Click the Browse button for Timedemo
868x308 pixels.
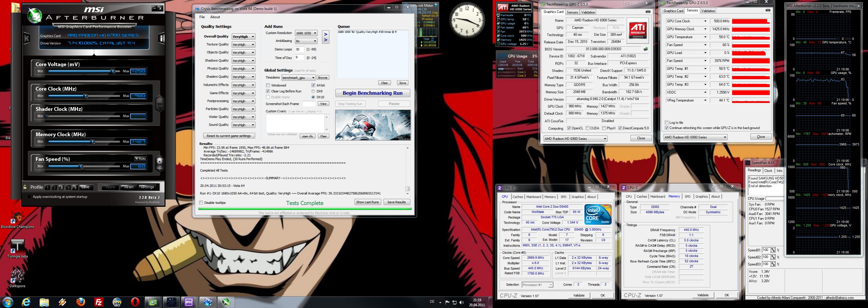(322, 77)
